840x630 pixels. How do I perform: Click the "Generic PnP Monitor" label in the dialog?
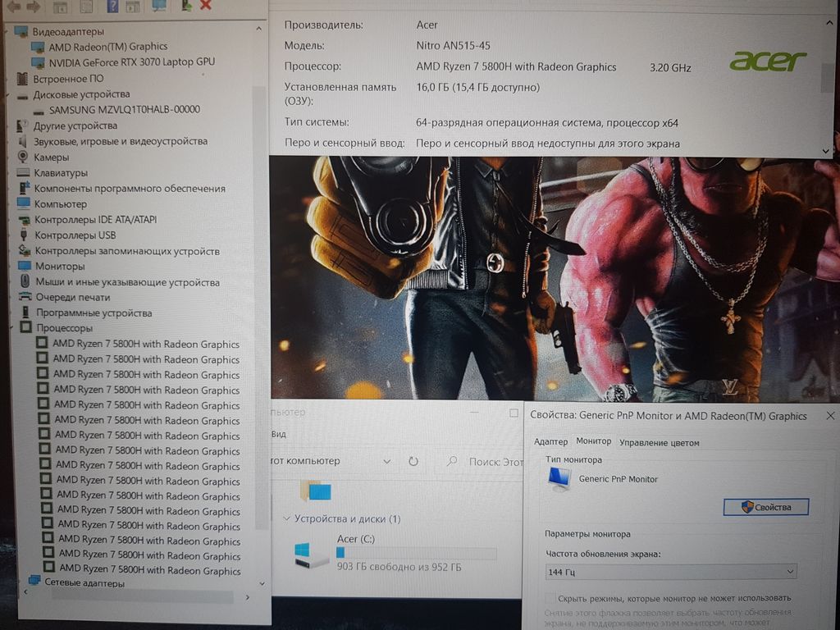pyautogui.click(x=618, y=479)
